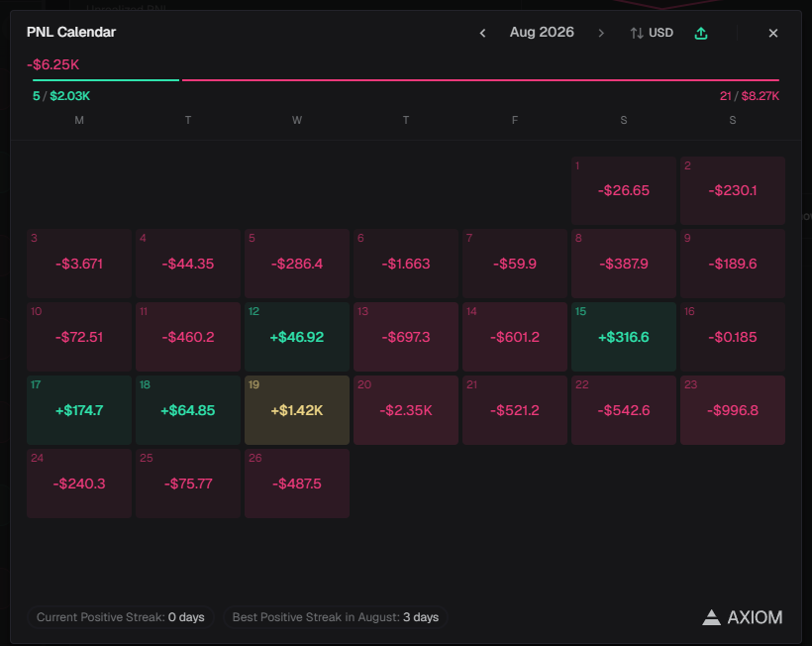This screenshot has width=812, height=646.
Task: Select day 4 with -$44.35
Action: [x=188, y=264]
